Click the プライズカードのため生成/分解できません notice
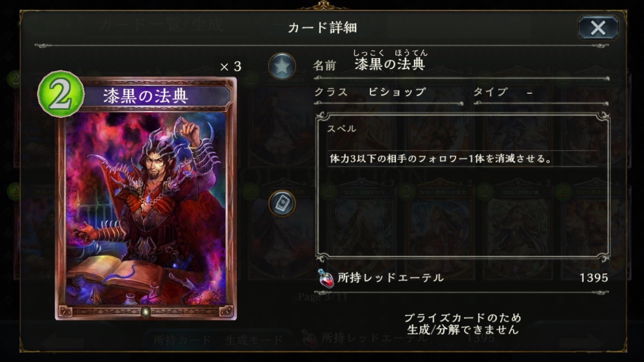 [462, 324]
